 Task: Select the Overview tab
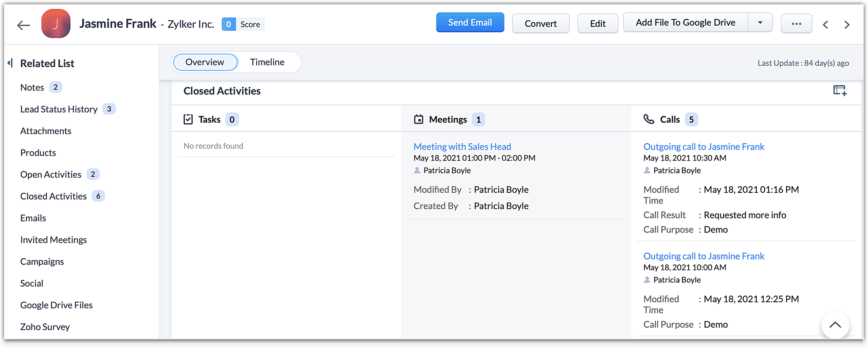pos(205,62)
